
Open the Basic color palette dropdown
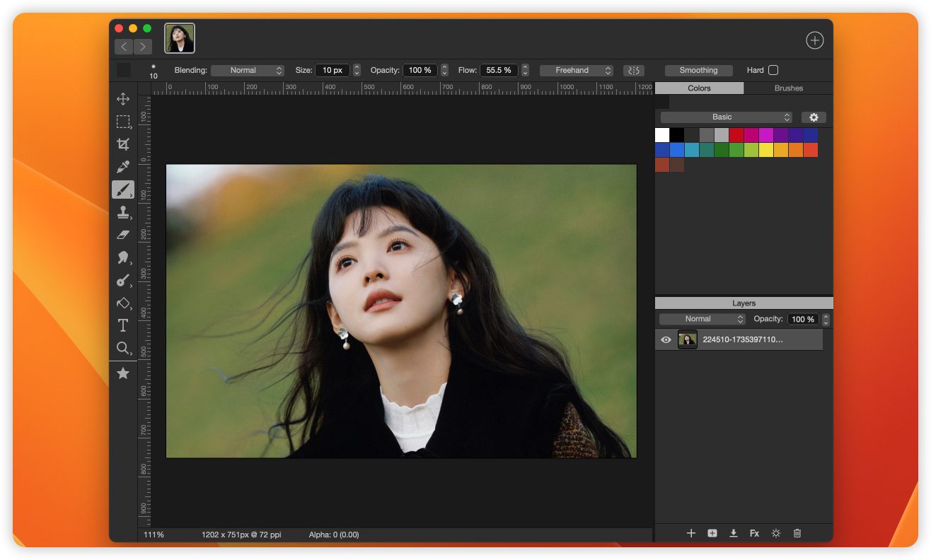click(727, 117)
